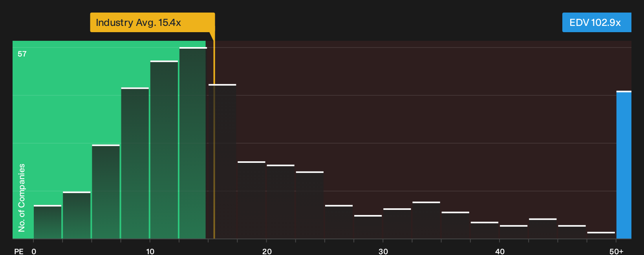Click the blue EDV 102.9x label
The height and width of the screenshot is (255, 644).
(x=596, y=22)
